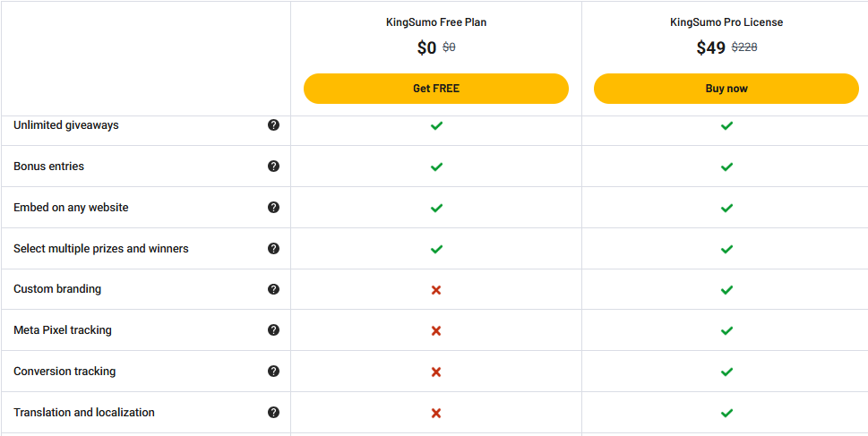Click the crossed-out $228 original price
The image size is (868, 436).
pyautogui.click(x=744, y=47)
